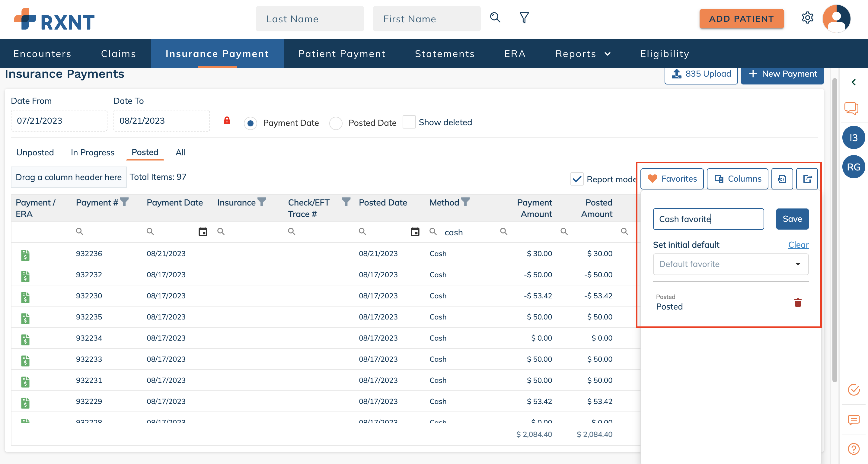Open Payment # column search operator

coord(79,231)
